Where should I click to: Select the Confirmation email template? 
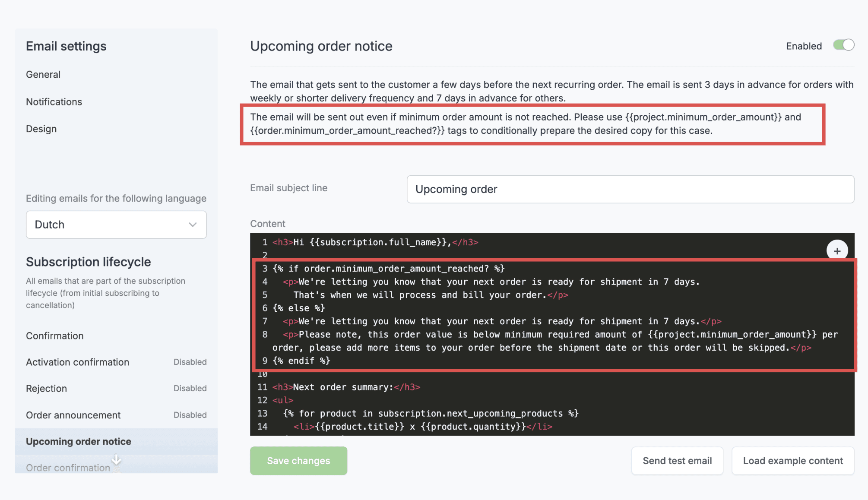tap(55, 335)
